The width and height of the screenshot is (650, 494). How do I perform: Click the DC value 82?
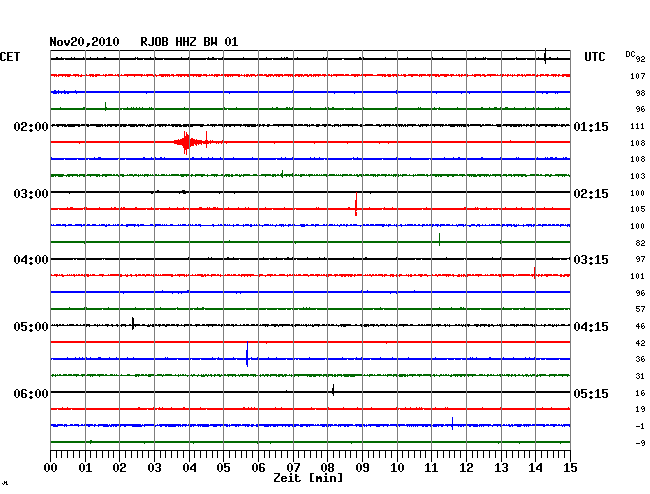point(640,243)
